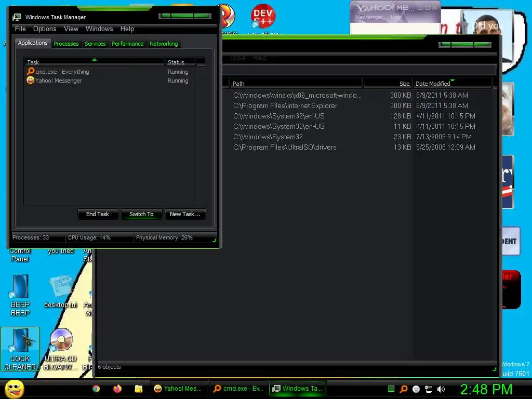Select C:\Program Files\UltraISO\drivers path row
Screen dimensions: 532x399
pyautogui.click(x=285, y=147)
